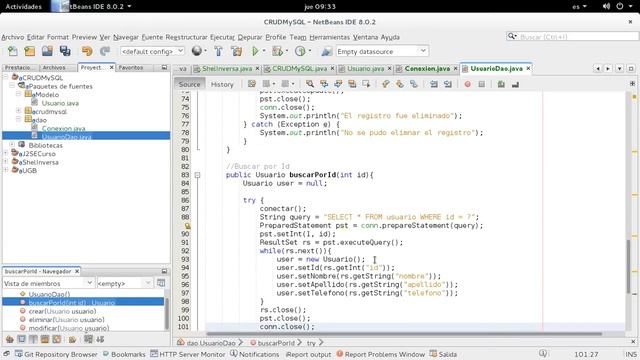640x360 pixels.
Task: Open the Reestructurar menu
Action: click(187, 37)
